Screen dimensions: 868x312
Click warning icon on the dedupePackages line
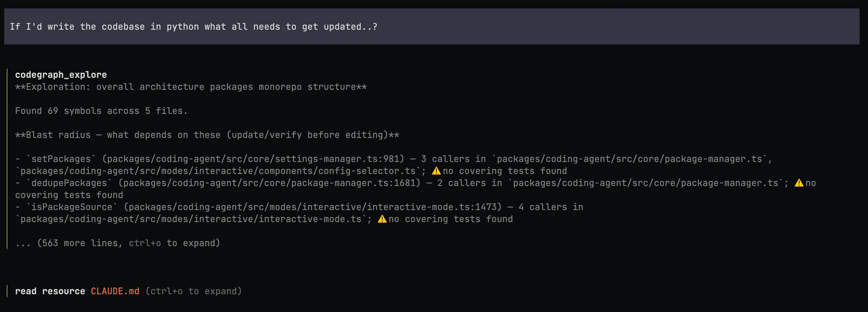799,183
